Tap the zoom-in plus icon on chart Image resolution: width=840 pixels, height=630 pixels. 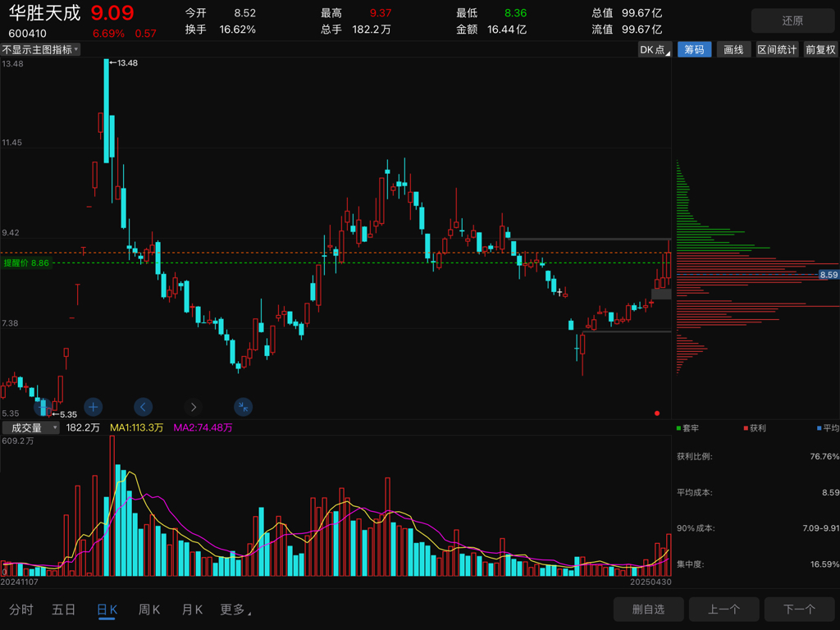click(x=94, y=407)
